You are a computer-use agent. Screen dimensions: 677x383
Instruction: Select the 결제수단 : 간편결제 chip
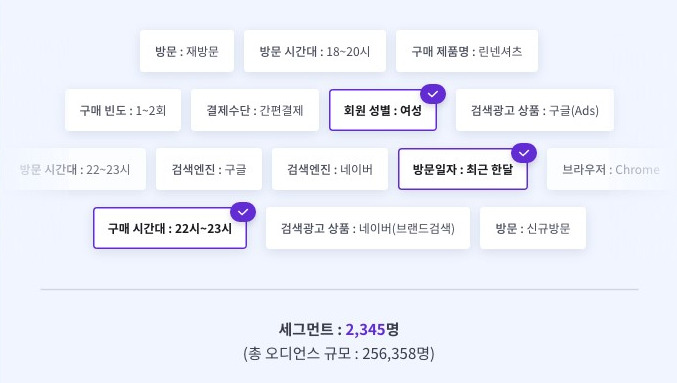[x=255, y=110]
